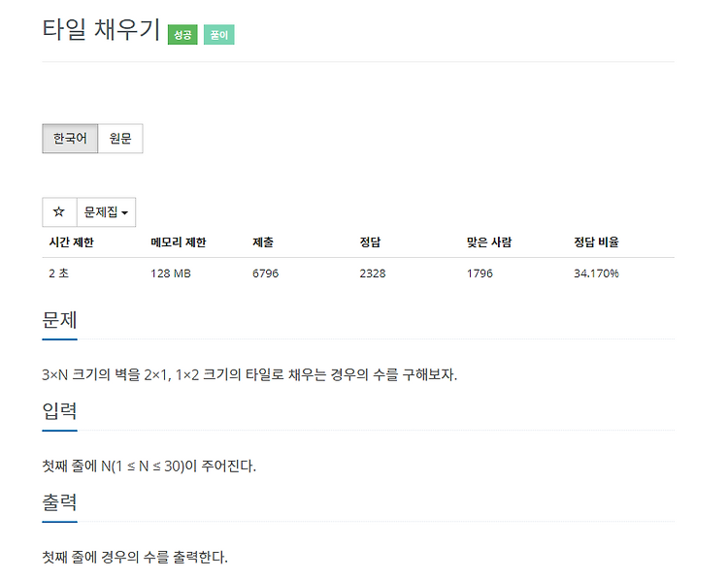This screenshot has height=579, width=728.
Task: Click the 128 MB memory value
Action: coord(171,273)
